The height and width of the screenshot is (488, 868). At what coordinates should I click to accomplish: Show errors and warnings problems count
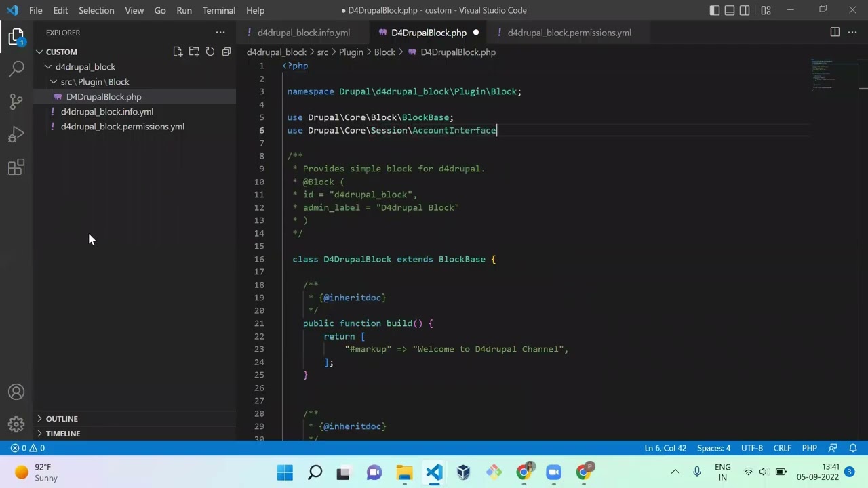pos(27,448)
